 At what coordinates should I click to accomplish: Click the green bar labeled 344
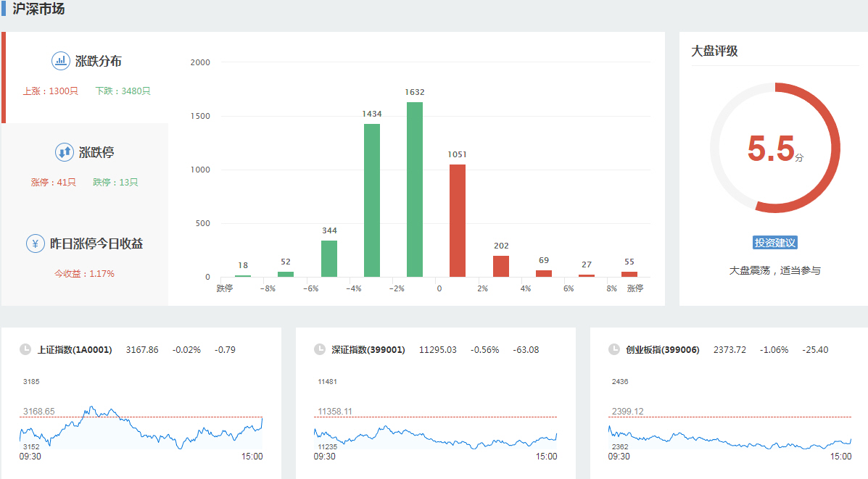click(329, 259)
